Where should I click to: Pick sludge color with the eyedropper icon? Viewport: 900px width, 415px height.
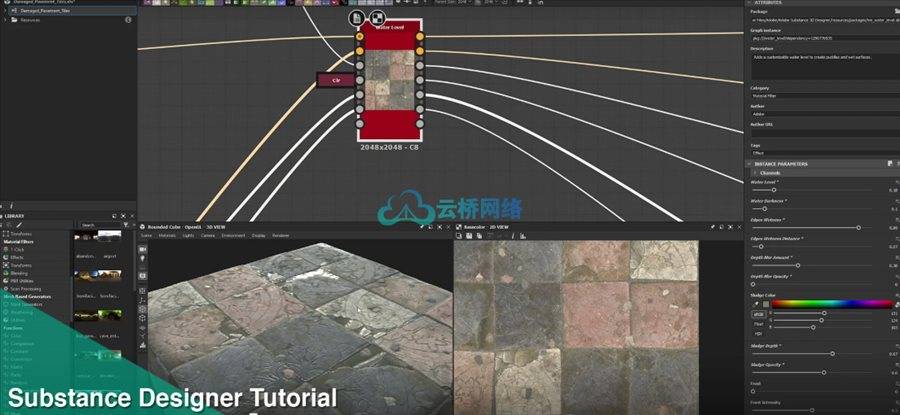[756, 304]
